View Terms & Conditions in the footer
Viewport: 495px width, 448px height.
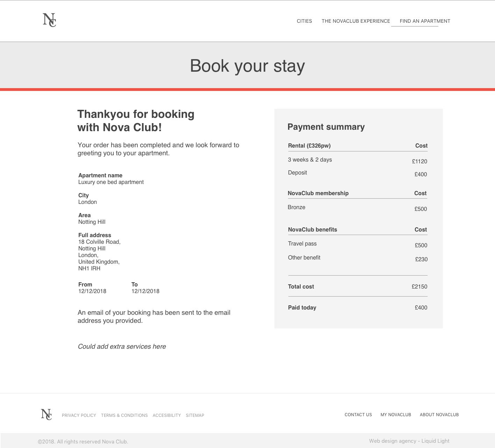point(124,415)
